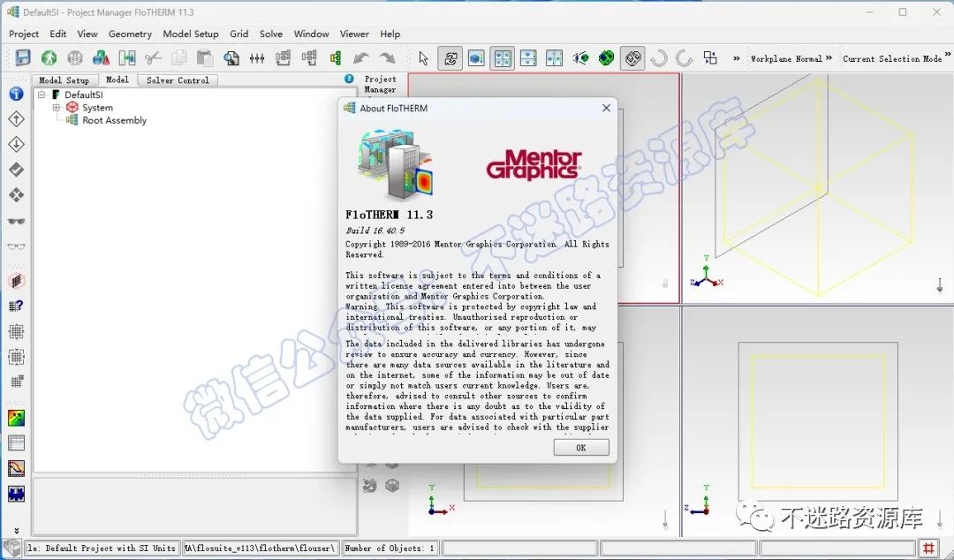Click OK in About FloTHERM dialog
954x560 pixels.
pos(581,448)
